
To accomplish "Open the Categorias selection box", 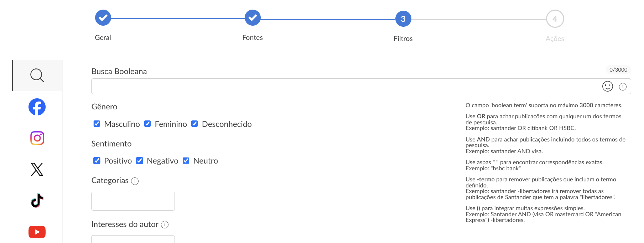I will pyautogui.click(x=133, y=201).
